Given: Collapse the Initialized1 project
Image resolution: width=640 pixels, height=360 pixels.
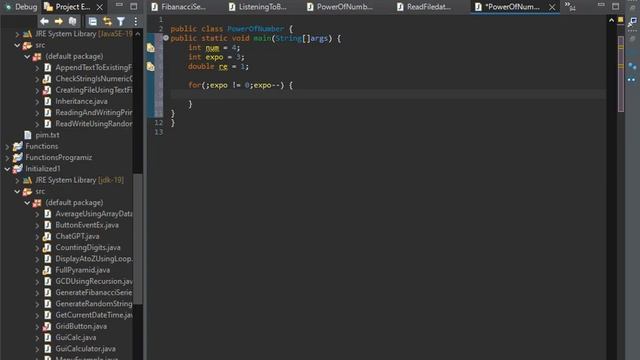Looking at the screenshot, I should click(x=7, y=169).
